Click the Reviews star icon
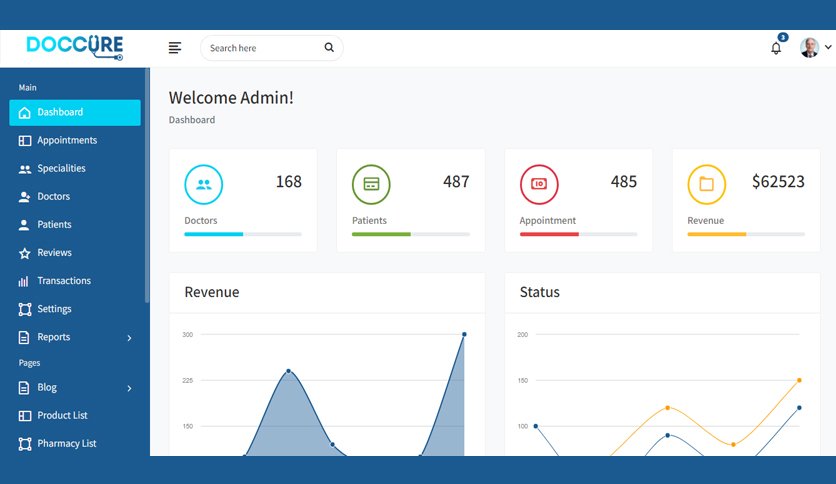836x484 pixels. point(25,253)
